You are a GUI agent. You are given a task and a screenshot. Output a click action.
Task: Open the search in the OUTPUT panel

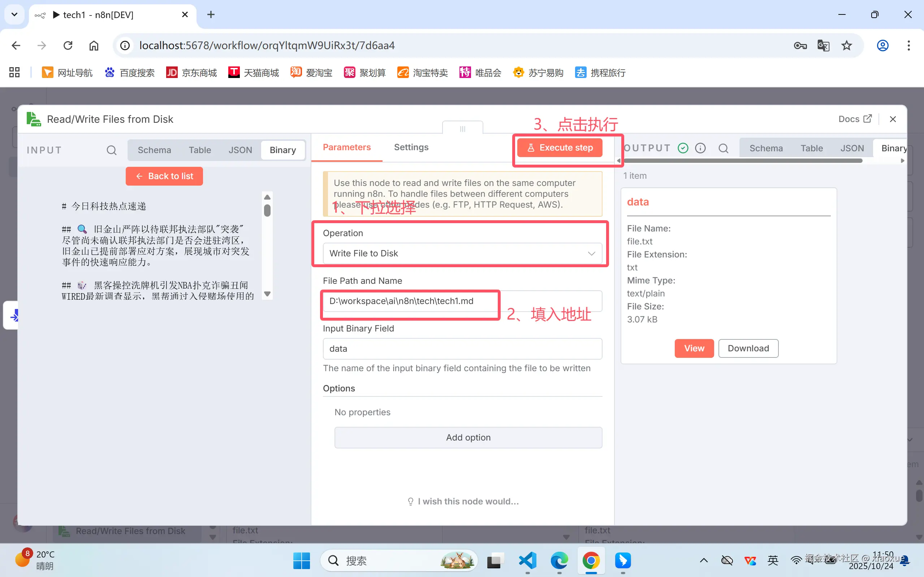(724, 148)
